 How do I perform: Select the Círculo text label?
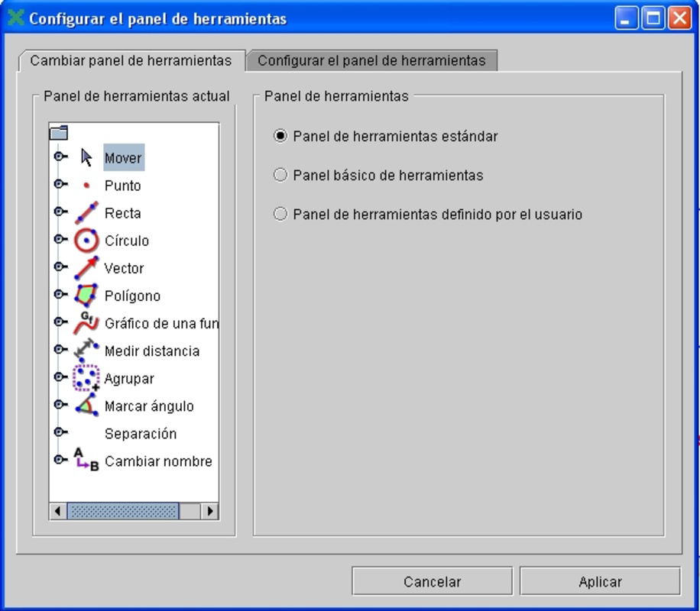point(127,241)
